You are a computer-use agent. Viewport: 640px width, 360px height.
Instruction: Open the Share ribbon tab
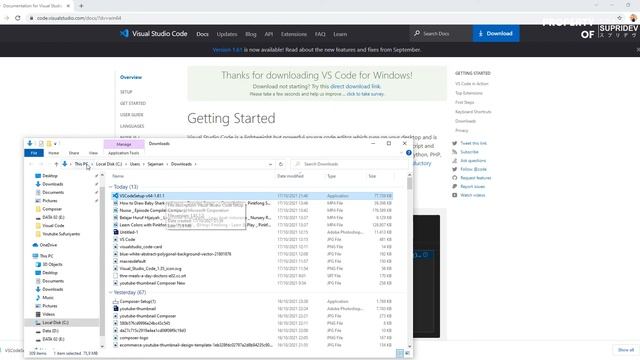(x=74, y=153)
